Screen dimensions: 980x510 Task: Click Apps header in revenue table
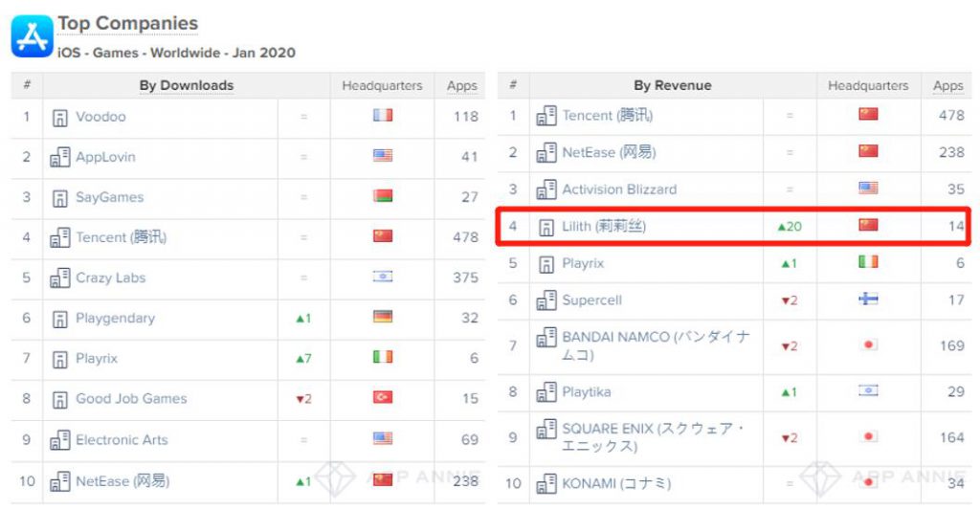(x=947, y=85)
